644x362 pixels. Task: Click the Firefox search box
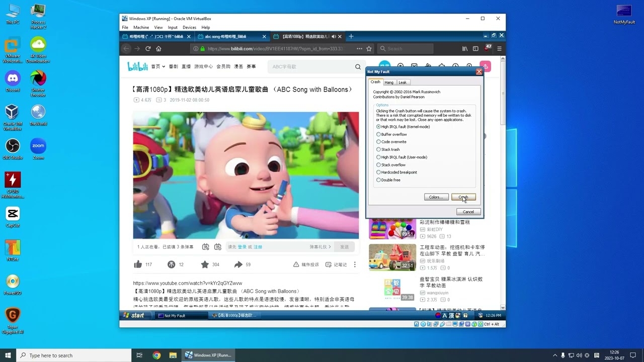[405, 49]
